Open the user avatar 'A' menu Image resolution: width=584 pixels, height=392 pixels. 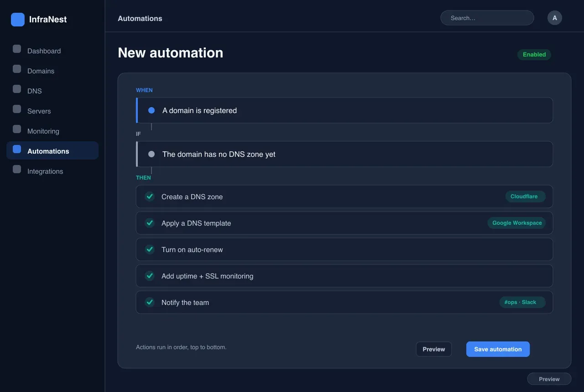555,18
